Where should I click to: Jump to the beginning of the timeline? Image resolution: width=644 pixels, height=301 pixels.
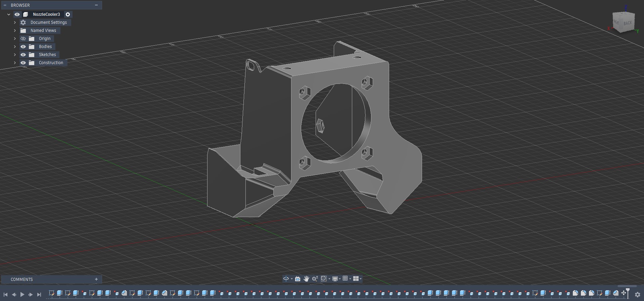[x=5, y=294]
